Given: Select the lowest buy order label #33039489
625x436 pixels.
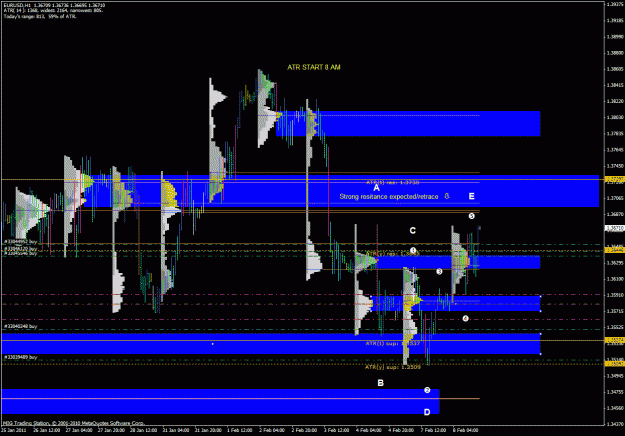Looking at the screenshot, I should click(21, 357).
